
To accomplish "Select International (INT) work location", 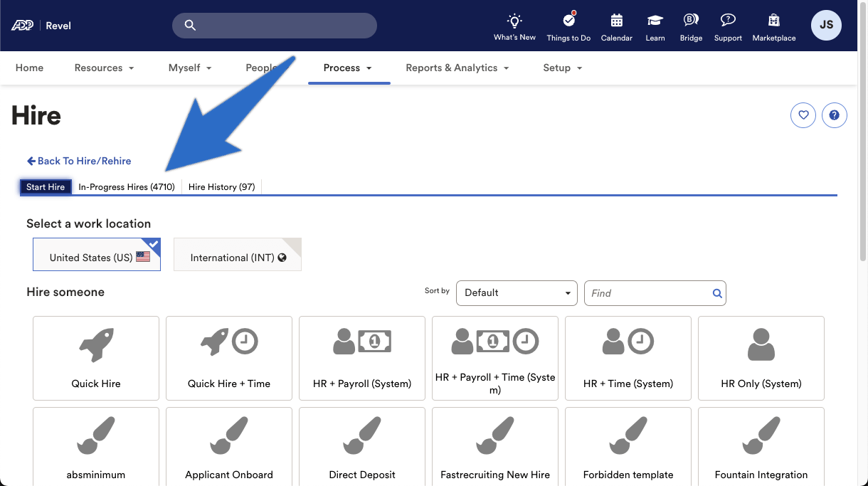I will tap(237, 254).
